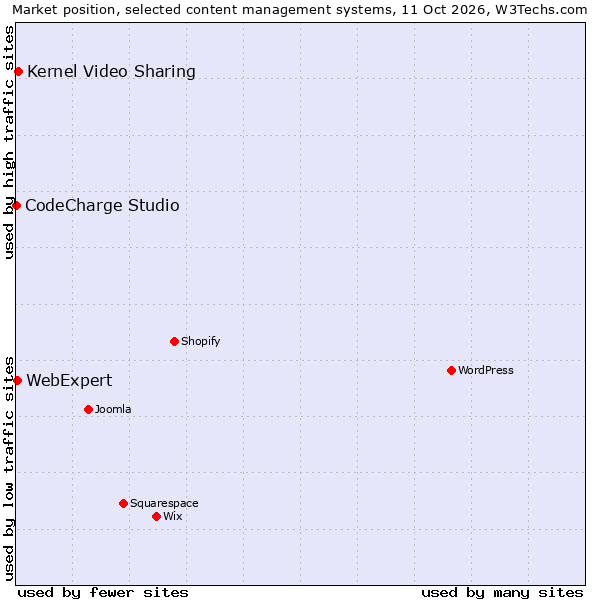Click the WebExpert data point marker
Viewport: 600px width, 600px height.
coord(17,380)
